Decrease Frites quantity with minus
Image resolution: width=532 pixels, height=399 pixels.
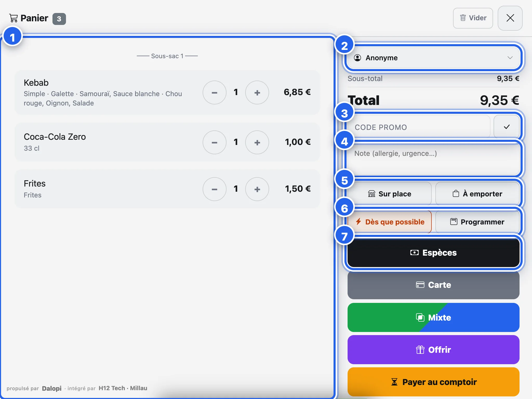point(214,189)
